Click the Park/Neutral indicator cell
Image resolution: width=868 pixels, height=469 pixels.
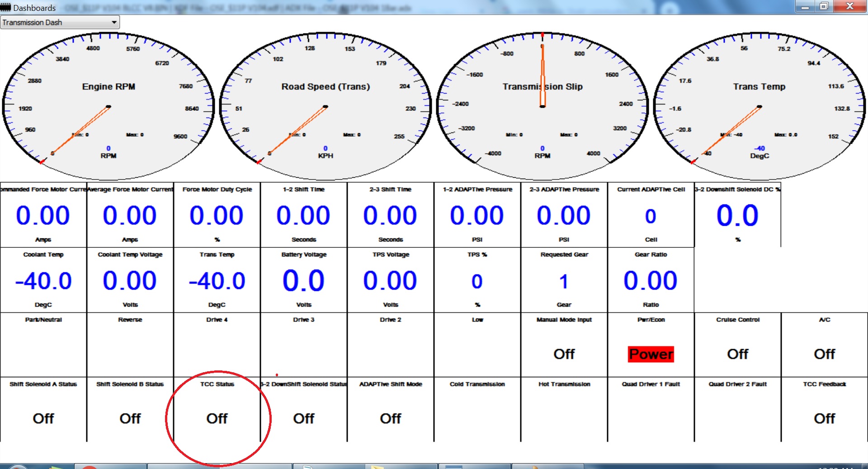point(43,345)
